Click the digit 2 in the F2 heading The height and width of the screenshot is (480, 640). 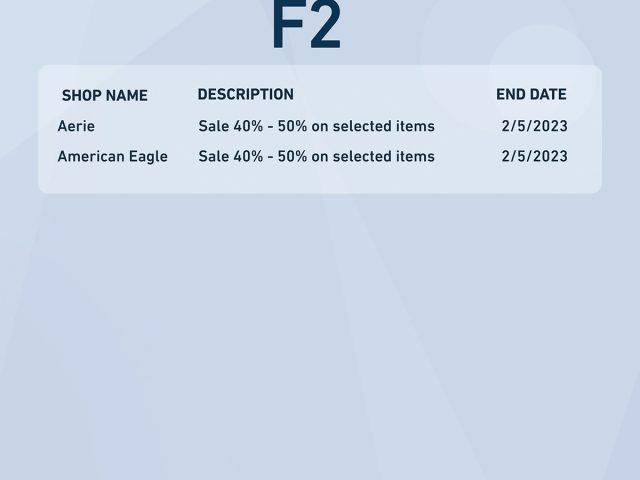[325, 25]
